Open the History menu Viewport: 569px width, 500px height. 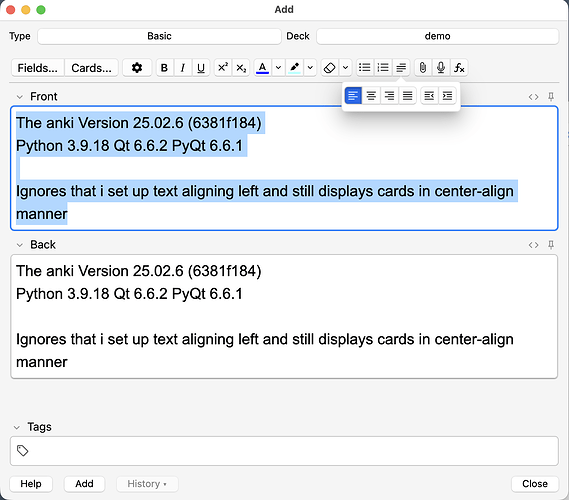[147, 484]
